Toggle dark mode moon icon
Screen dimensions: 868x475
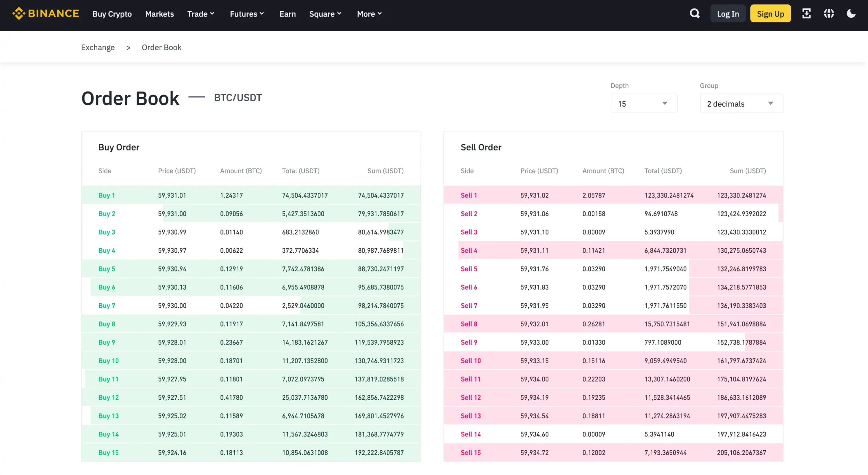click(851, 14)
